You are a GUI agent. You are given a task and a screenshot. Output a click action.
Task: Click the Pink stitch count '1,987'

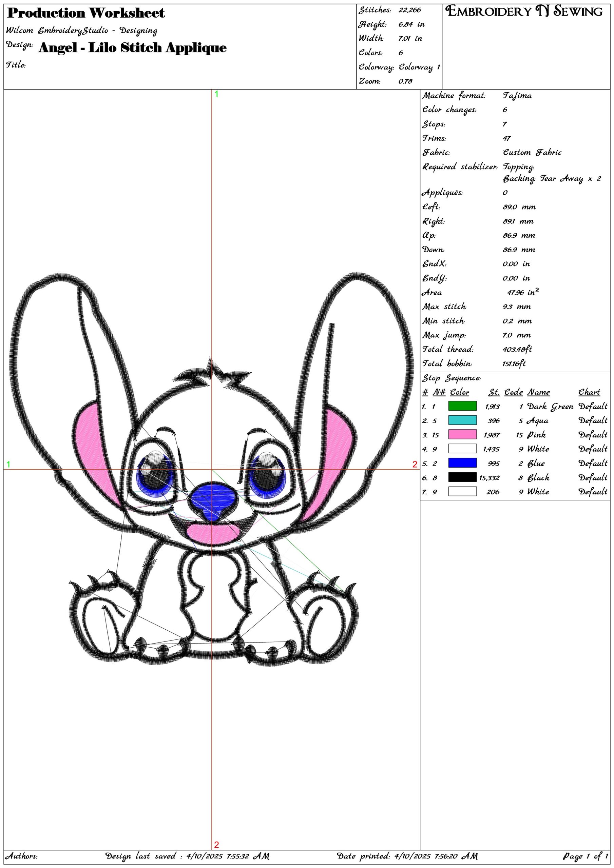coord(492,435)
